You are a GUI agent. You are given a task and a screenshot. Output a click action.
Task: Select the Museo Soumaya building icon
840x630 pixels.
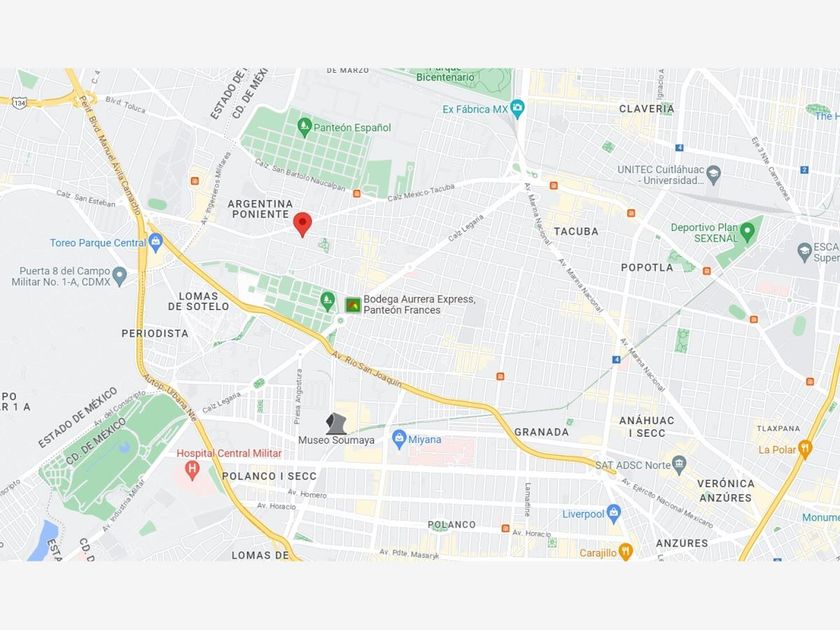point(336,423)
